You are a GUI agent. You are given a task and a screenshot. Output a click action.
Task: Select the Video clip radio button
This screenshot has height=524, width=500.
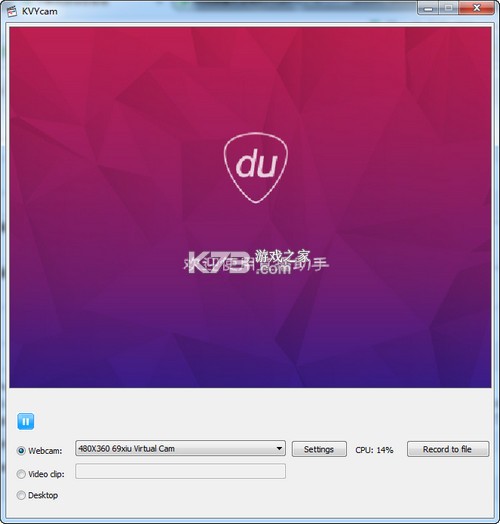(x=21, y=474)
